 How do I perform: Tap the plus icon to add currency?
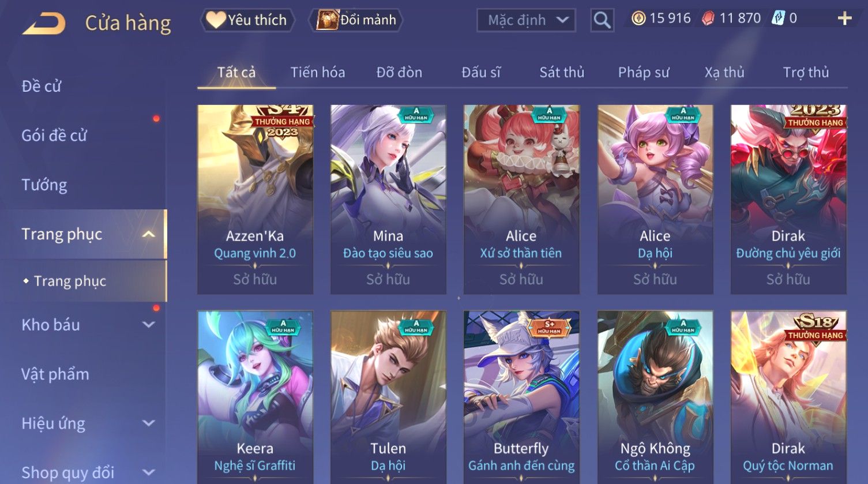(844, 19)
